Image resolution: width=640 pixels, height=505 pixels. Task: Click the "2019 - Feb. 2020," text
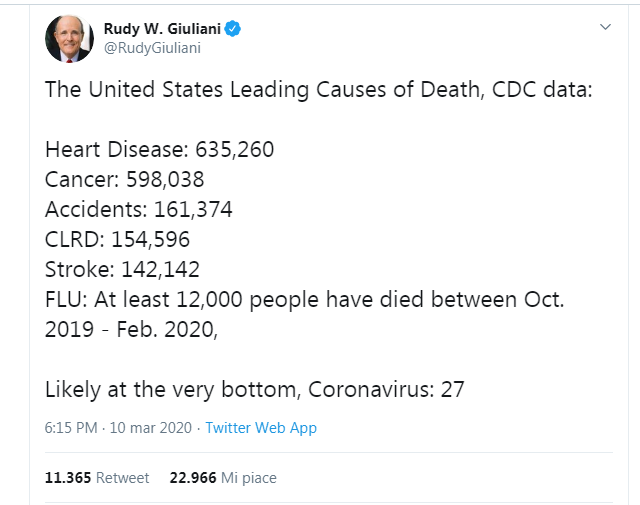131,329
